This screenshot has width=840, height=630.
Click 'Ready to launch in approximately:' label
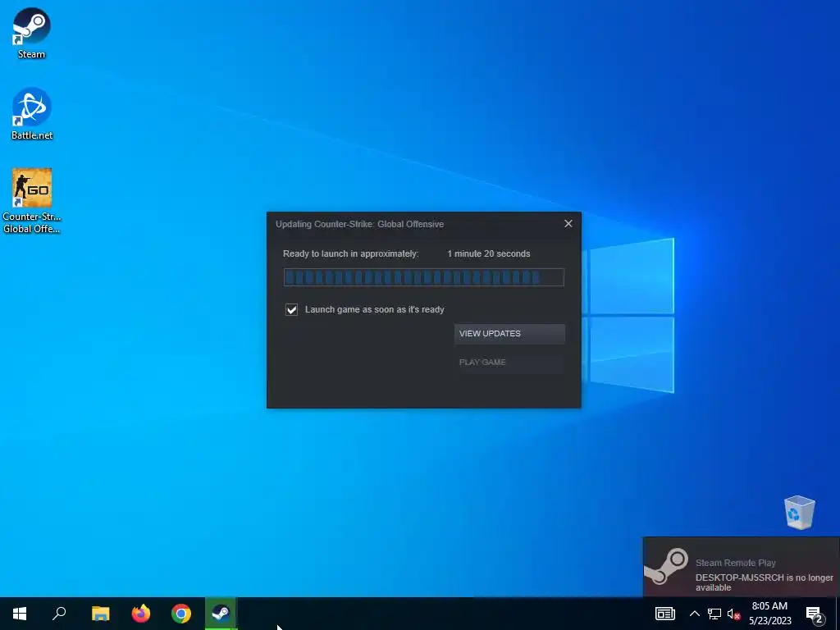(x=350, y=254)
